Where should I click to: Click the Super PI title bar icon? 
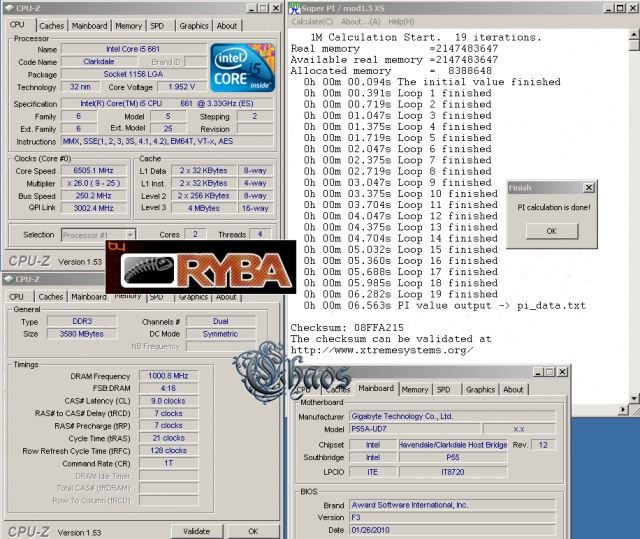click(x=294, y=8)
